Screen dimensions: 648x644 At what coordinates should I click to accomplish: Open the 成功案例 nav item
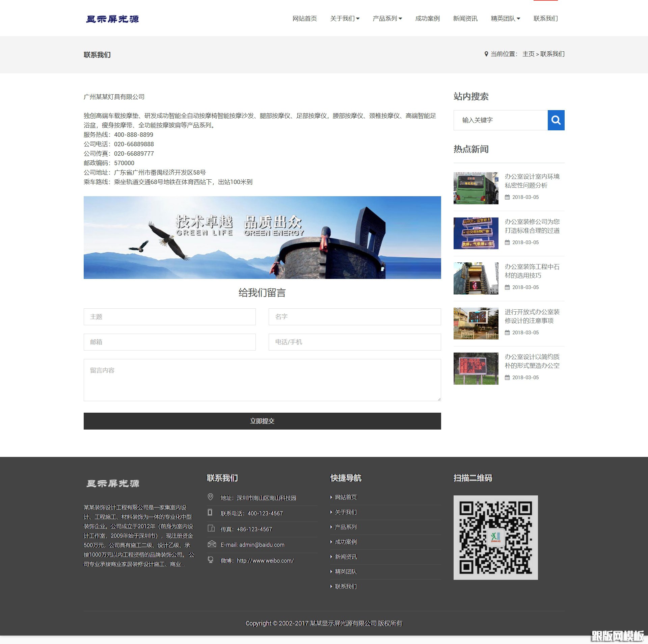pyautogui.click(x=427, y=19)
